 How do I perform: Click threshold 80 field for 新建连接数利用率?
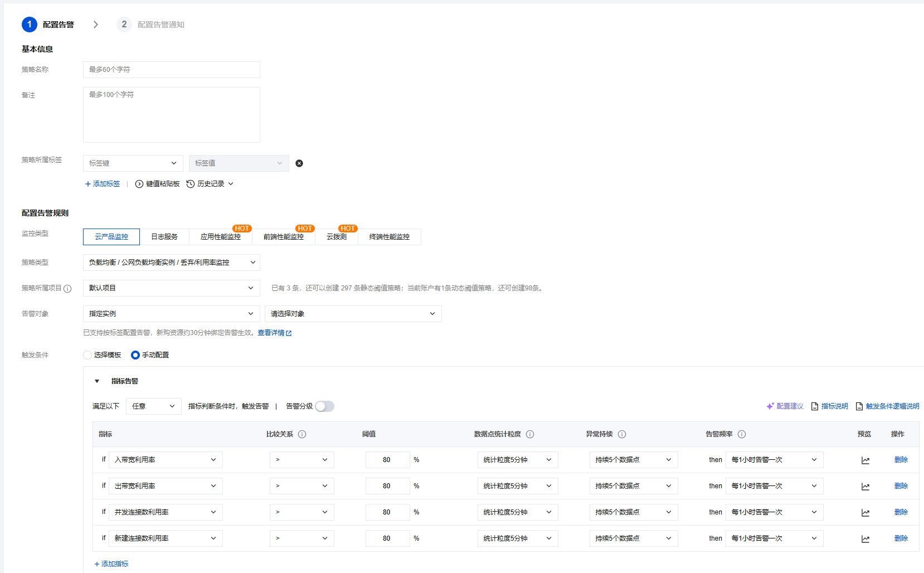[388, 538]
